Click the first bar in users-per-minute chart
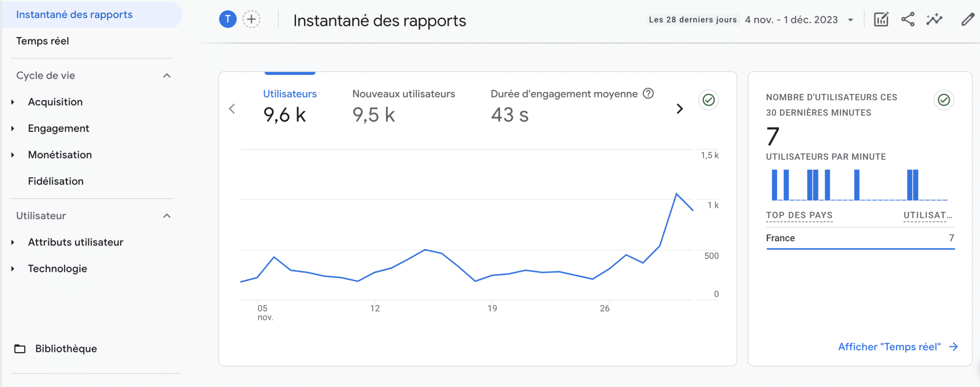The height and width of the screenshot is (387, 980). pos(774,185)
